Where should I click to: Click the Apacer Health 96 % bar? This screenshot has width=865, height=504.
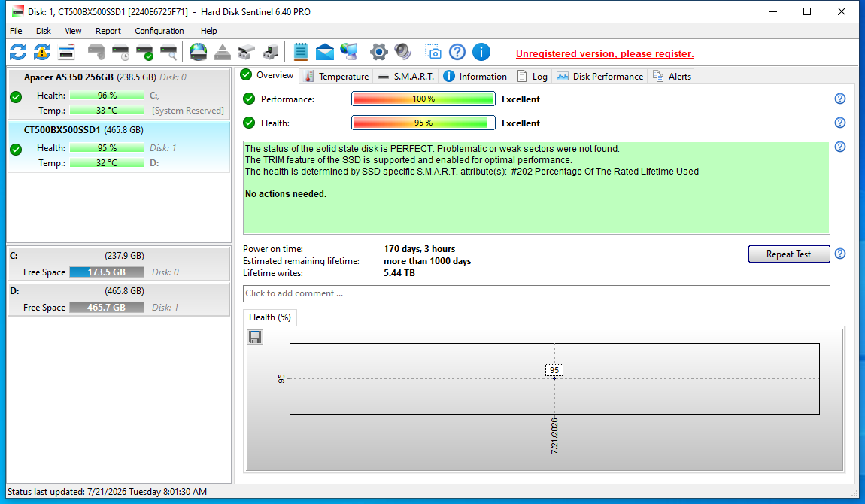(x=107, y=96)
